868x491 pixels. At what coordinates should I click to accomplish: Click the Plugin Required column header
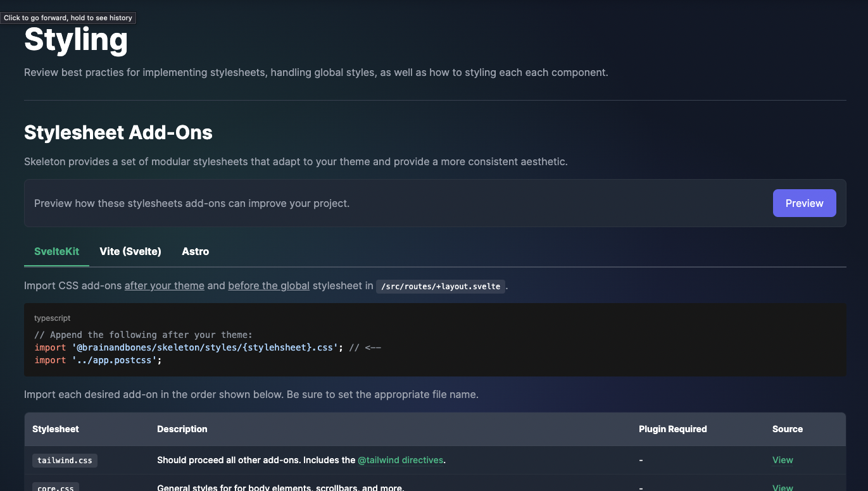[x=672, y=429]
